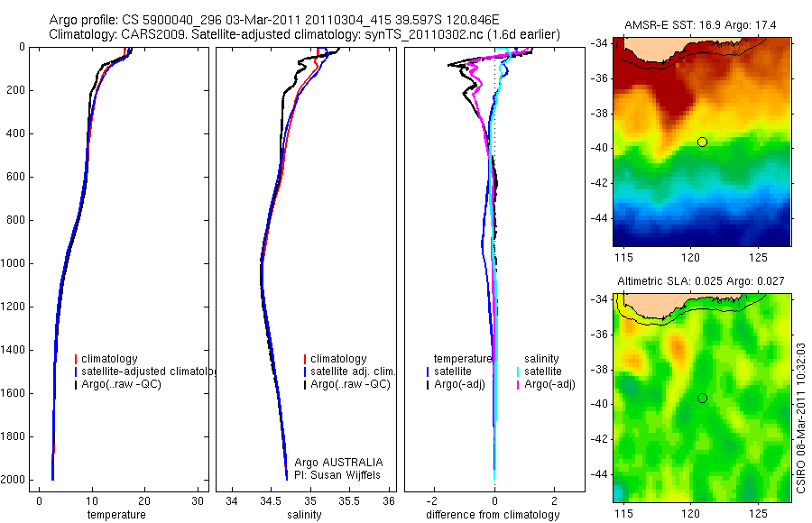The height and width of the screenshot is (523, 812).
Task: Click the red climatology legend marker in temperature panel
Action: [x=76, y=359]
